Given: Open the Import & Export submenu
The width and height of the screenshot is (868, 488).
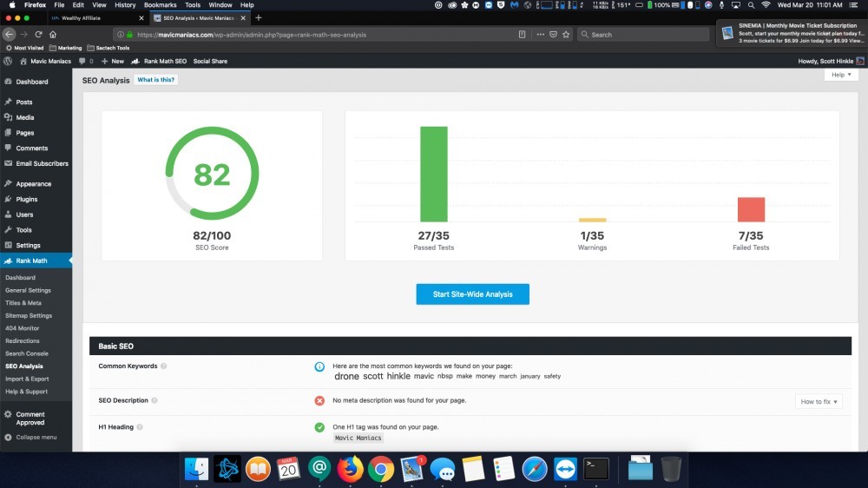Looking at the screenshot, I should click(x=27, y=379).
